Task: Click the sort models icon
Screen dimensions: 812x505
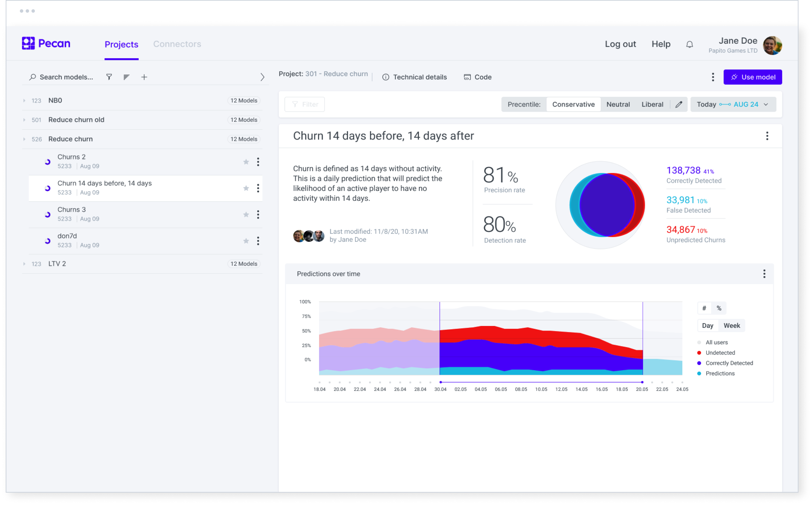Action: [126, 77]
